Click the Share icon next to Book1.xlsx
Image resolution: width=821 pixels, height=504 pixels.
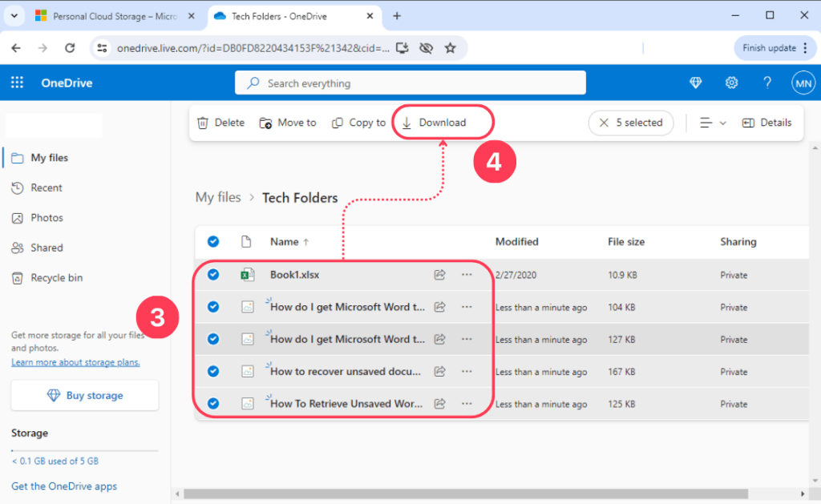[439, 274]
